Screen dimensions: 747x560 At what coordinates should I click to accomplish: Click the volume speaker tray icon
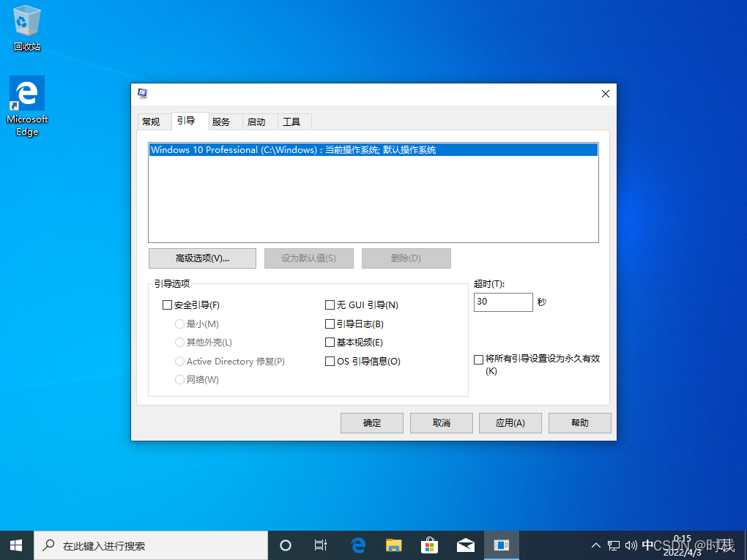point(631,545)
